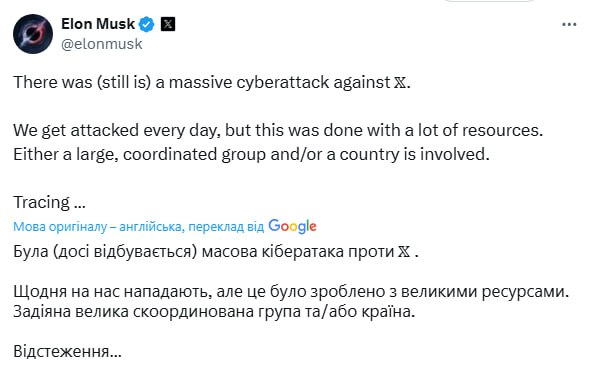Click the 'massive cyberattack against' sentence

pos(212,82)
